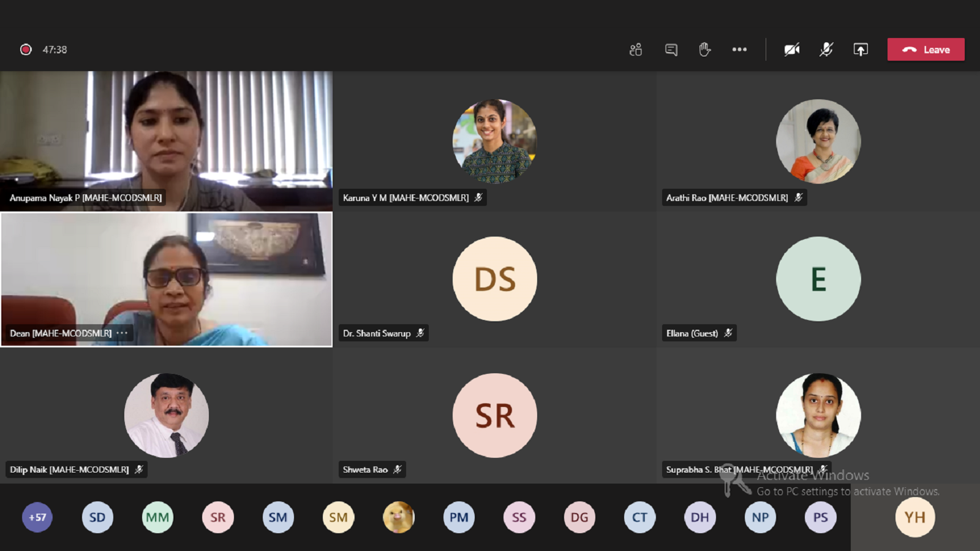980x551 pixels.
Task: Open options for Dean's video tile
Action: click(x=123, y=333)
